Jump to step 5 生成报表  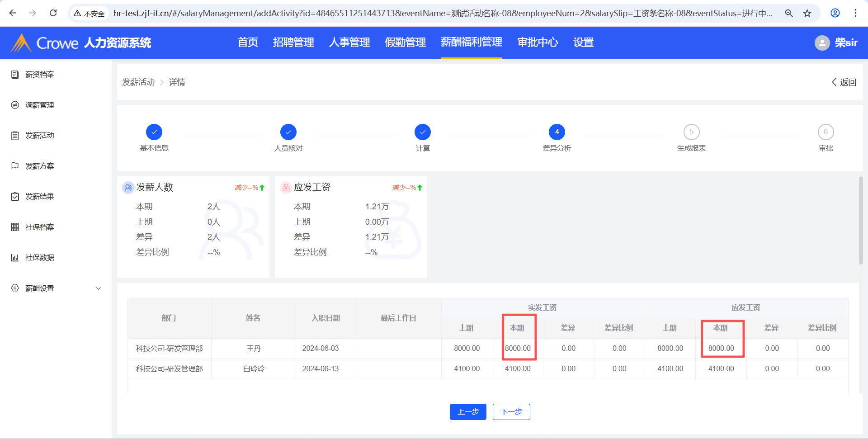click(x=691, y=132)
